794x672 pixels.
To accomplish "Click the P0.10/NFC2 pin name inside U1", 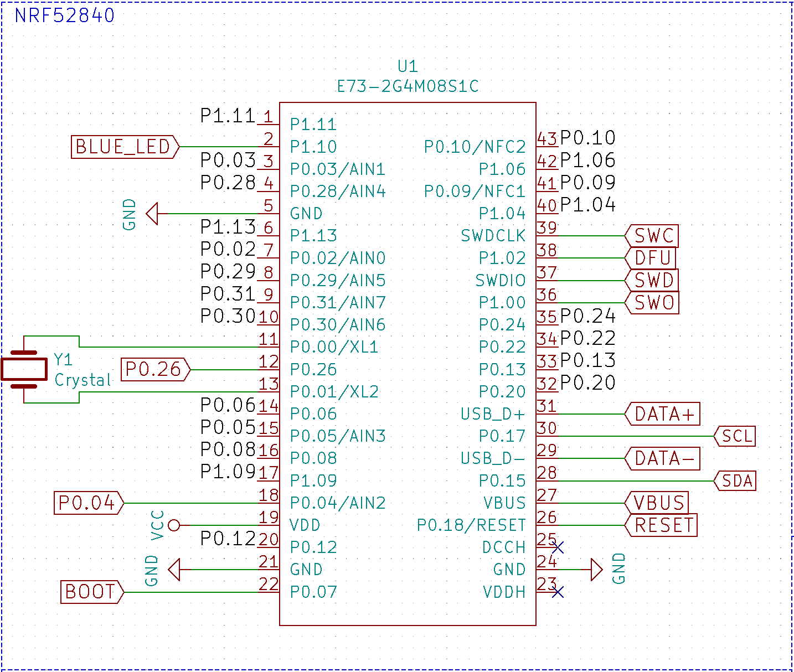I will [475, 147].
